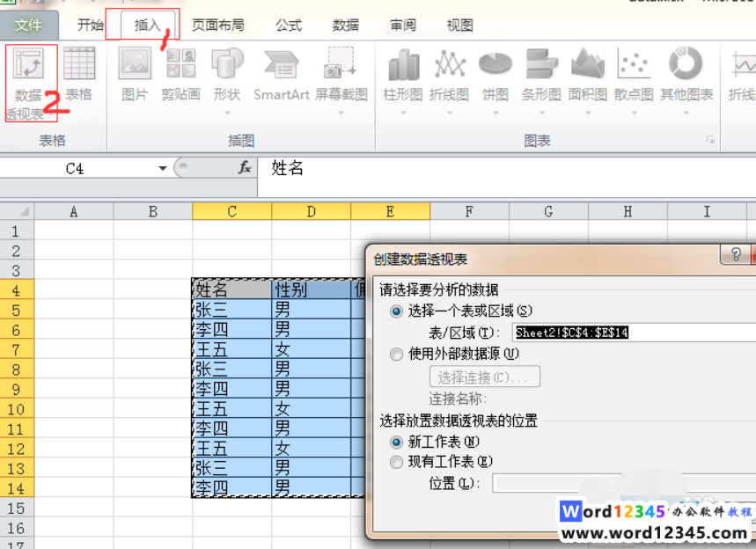Choose 'New Worksheet' (新工作表) radio option
This screenshot has width=756, height=549.
[x=396, y=442]
